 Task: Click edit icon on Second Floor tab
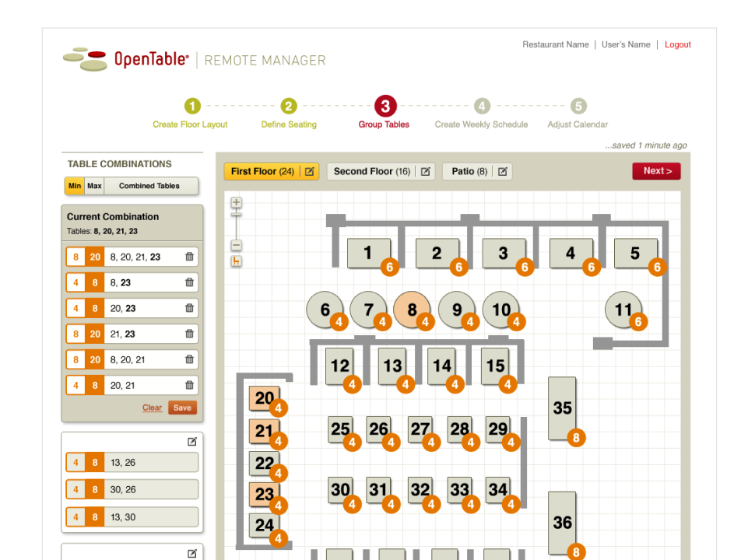tap(425, 172)
